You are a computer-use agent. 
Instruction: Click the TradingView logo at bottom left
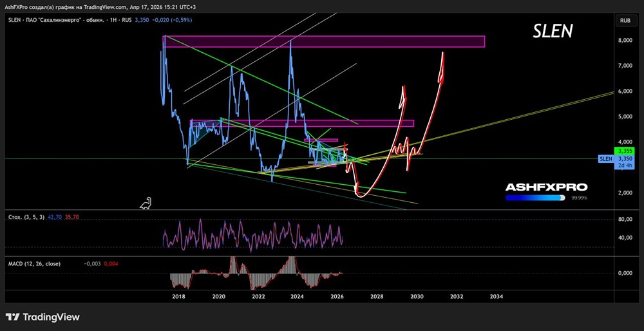43,317
